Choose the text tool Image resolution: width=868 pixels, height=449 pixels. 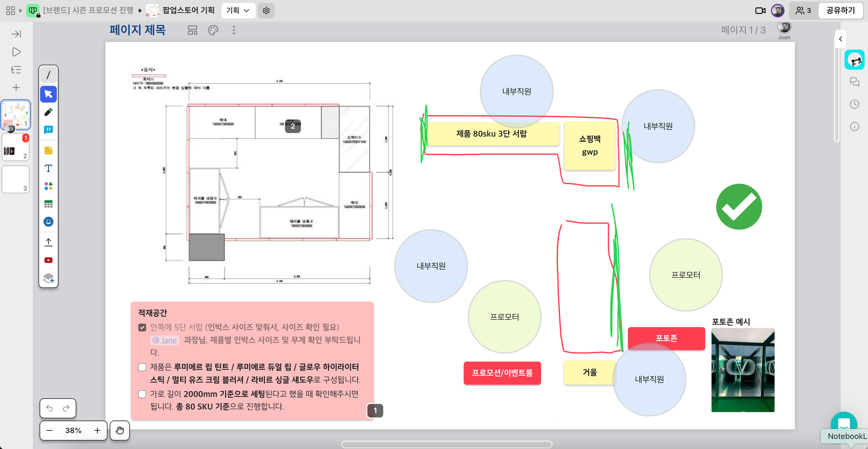pos(48,168)
